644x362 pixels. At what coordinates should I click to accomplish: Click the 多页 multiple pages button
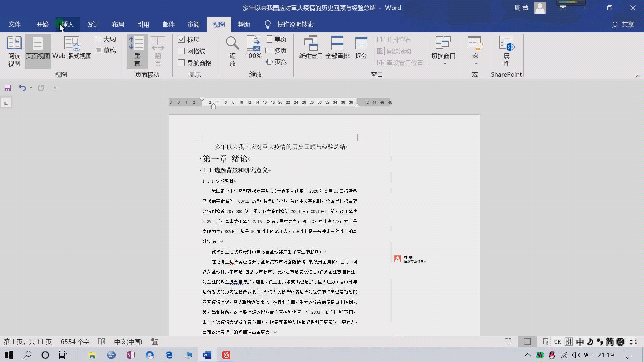(276, 51)
